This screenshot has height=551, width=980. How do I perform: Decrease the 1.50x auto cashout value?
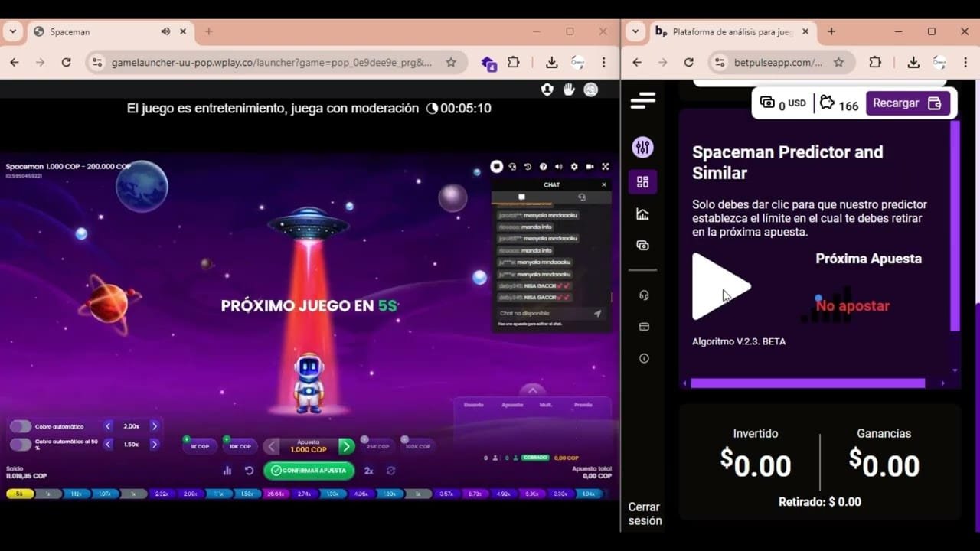[108, 444]
